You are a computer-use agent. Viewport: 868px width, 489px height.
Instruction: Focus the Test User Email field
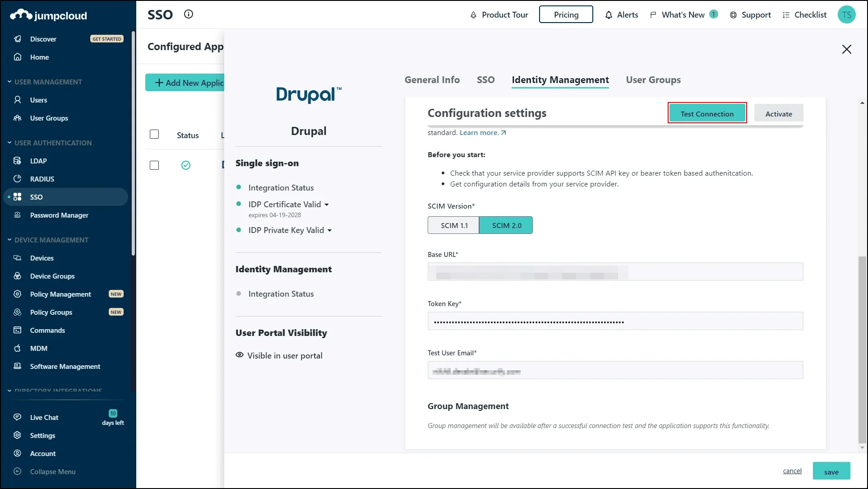(615, 370)
